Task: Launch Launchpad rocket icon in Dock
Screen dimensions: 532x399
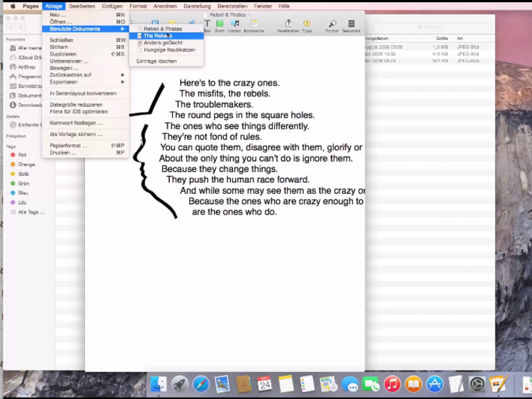Action: [x=180, y=384]
